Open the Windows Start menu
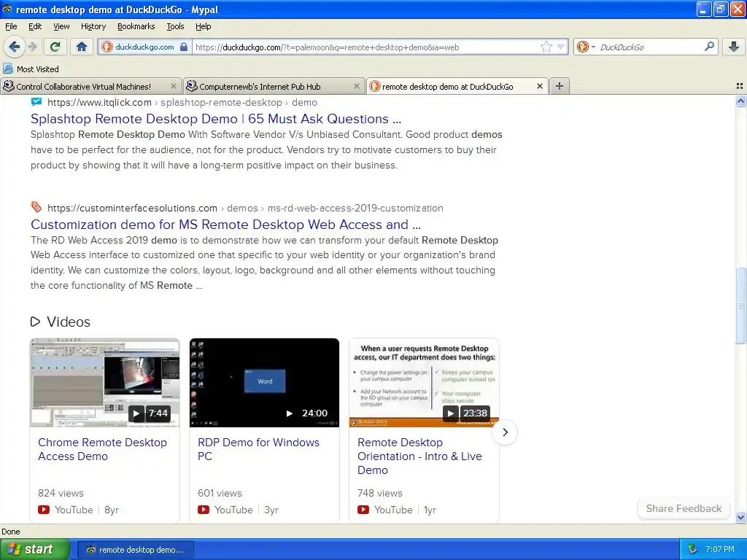The height and width of the screenshot is (560, 747). tap(34, 549)
